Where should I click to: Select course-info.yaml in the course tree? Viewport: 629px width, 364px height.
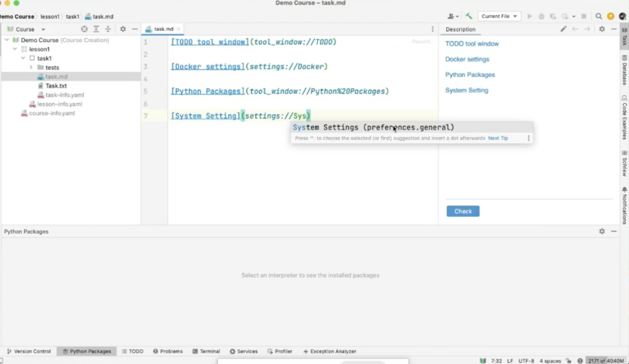[52, 113]
